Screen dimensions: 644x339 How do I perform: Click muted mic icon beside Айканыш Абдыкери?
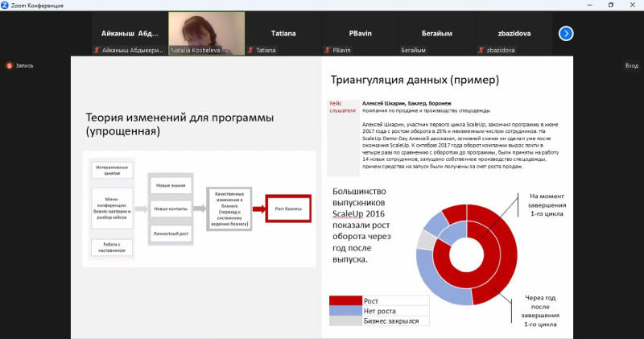(x=96, y=50)
